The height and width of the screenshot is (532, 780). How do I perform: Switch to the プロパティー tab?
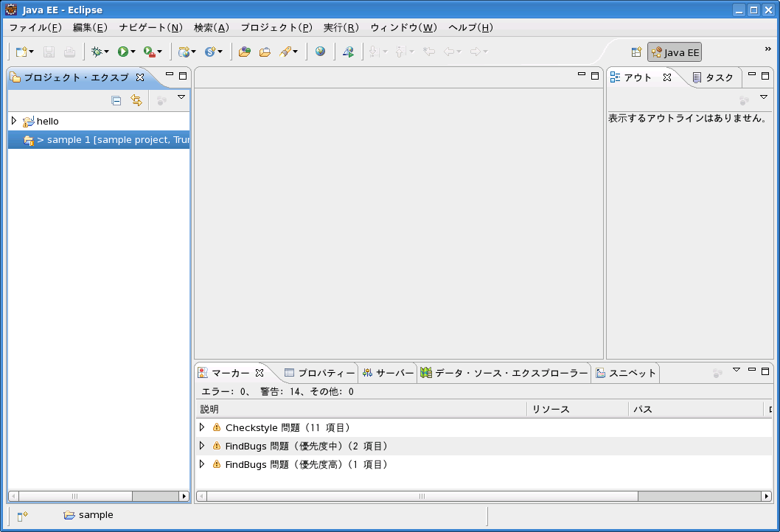point(319,373)
